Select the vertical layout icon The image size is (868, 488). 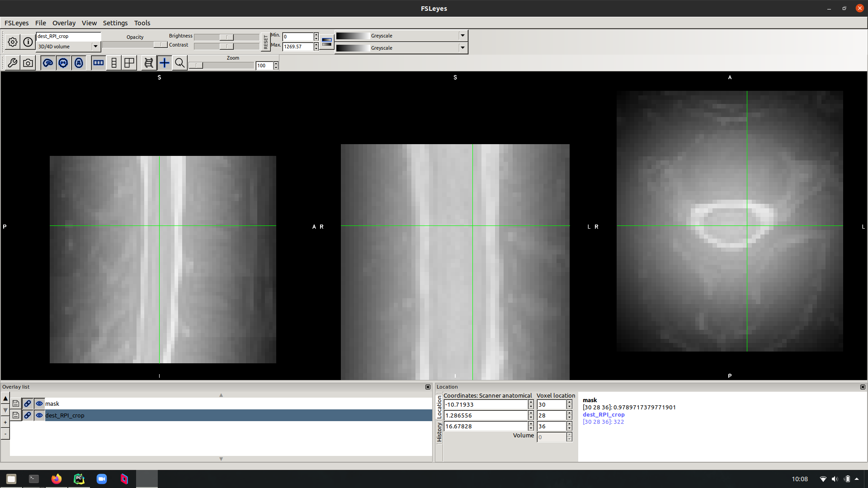(114, 63)
